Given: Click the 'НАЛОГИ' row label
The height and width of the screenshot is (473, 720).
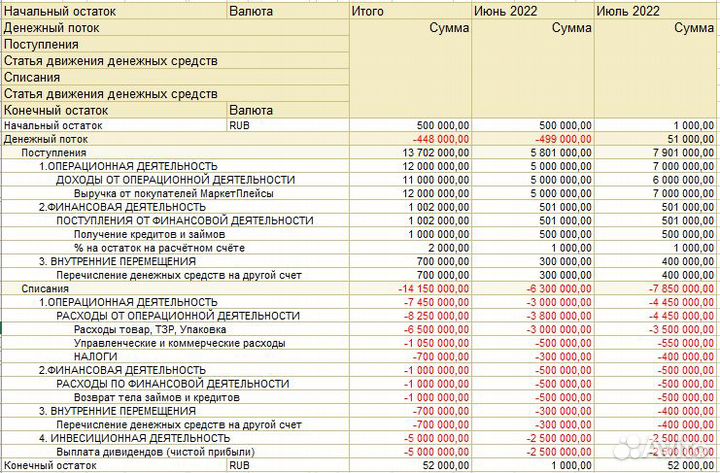Looking at the screenshot, I should pyautogui.click(x=96, y=357).
